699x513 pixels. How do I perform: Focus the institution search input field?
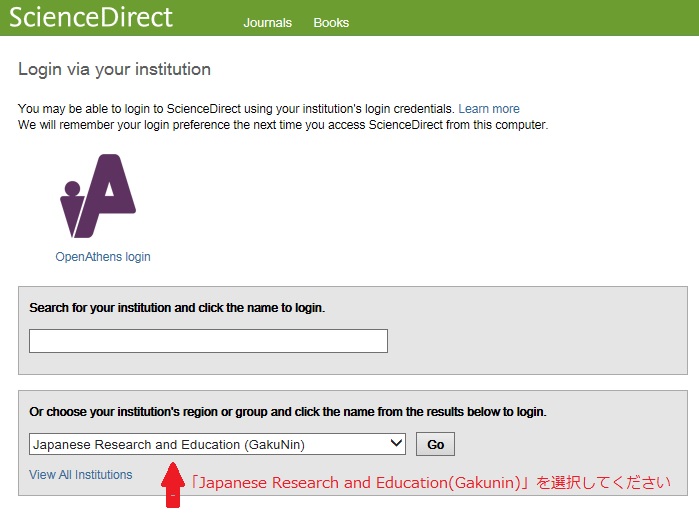(x=208, y=341)
